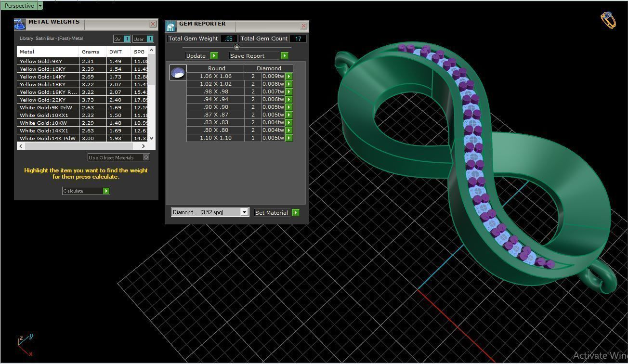Select White Gold:14K PdW row

[82, 138]
